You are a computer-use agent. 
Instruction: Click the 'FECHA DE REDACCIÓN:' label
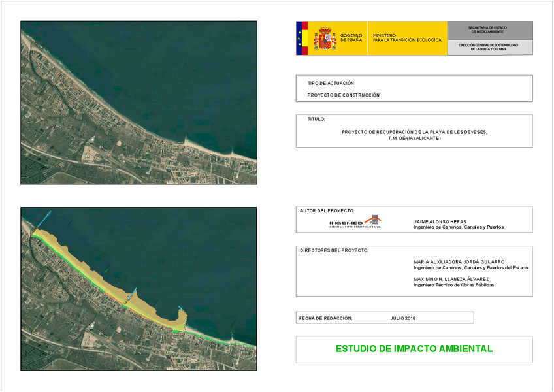click(x=325, y=318)
